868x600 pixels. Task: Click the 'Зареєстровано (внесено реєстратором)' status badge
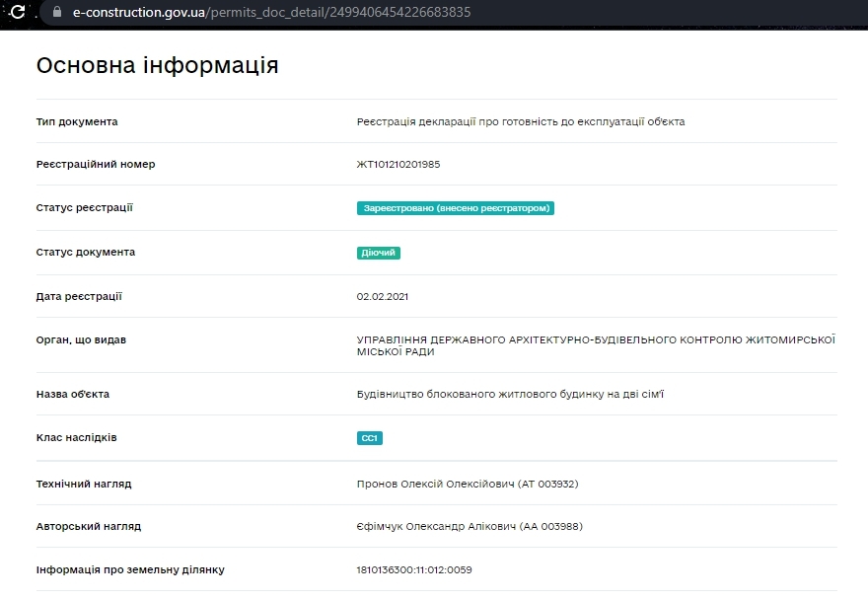click(x=456, y=208)
